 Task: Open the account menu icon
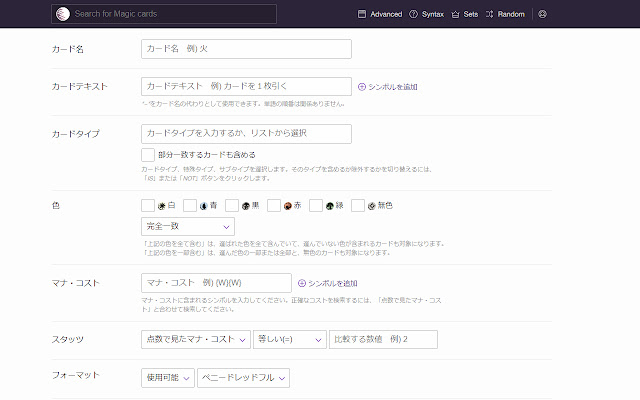click(542, 14)
